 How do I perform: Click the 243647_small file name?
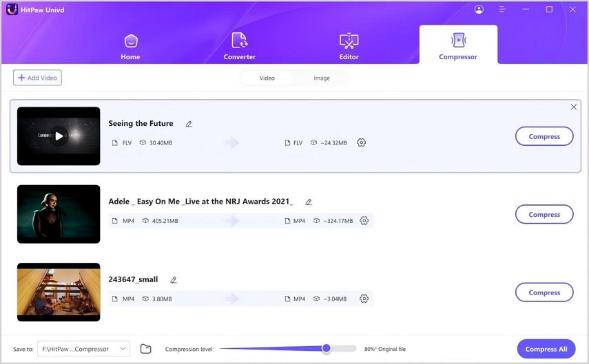tap(133, 279)
